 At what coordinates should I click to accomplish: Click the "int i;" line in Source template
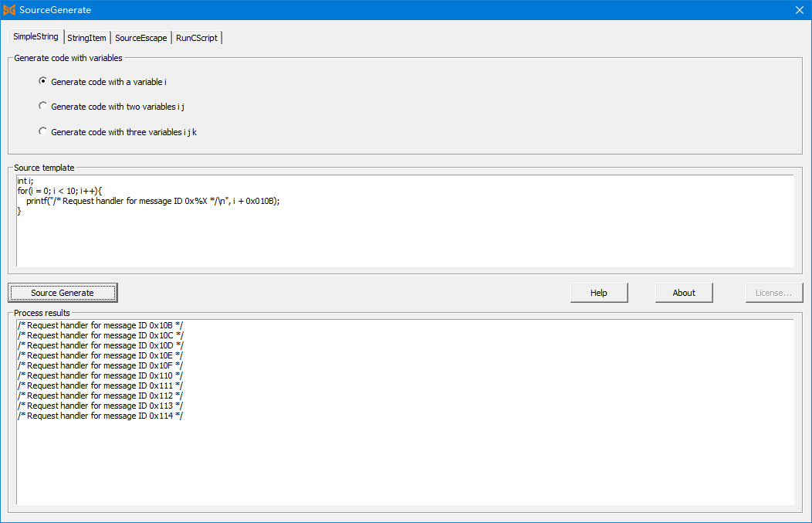pos(25,181)
